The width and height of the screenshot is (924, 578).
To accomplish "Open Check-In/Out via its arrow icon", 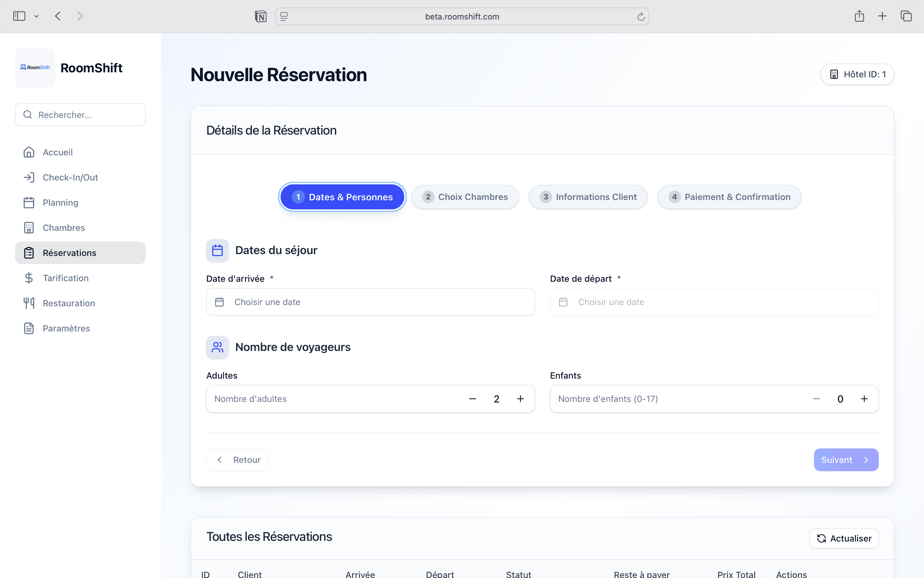I will click(29, 177).
